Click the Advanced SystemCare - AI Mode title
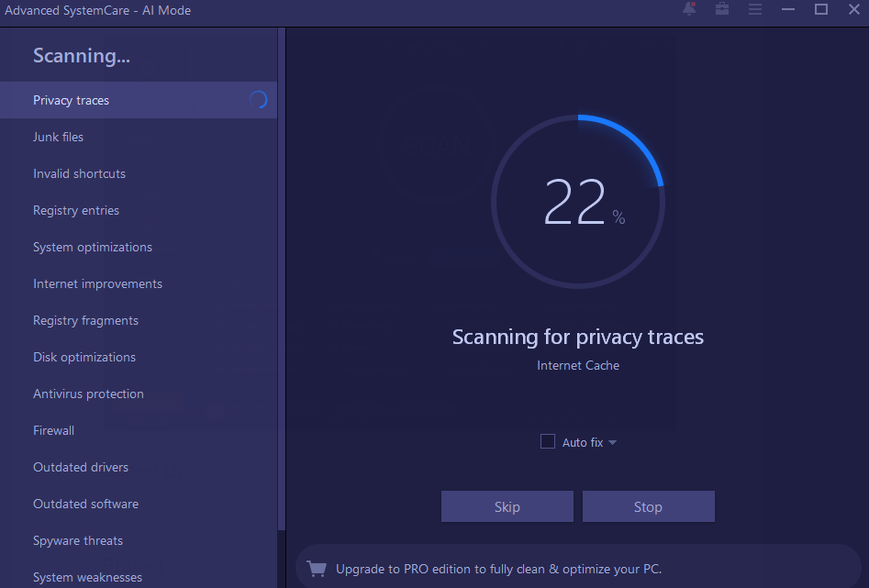The image size is (869, 588). coord(97,10)
